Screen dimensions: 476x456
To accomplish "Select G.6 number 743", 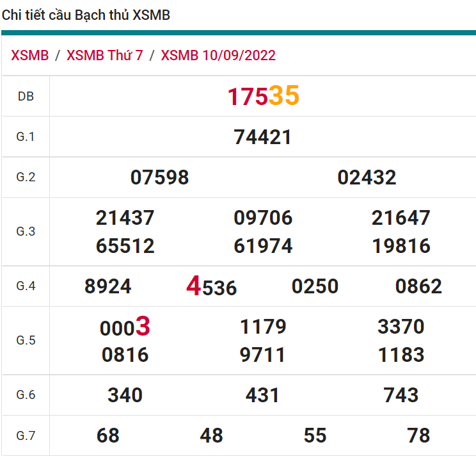I will pos(401,395).
